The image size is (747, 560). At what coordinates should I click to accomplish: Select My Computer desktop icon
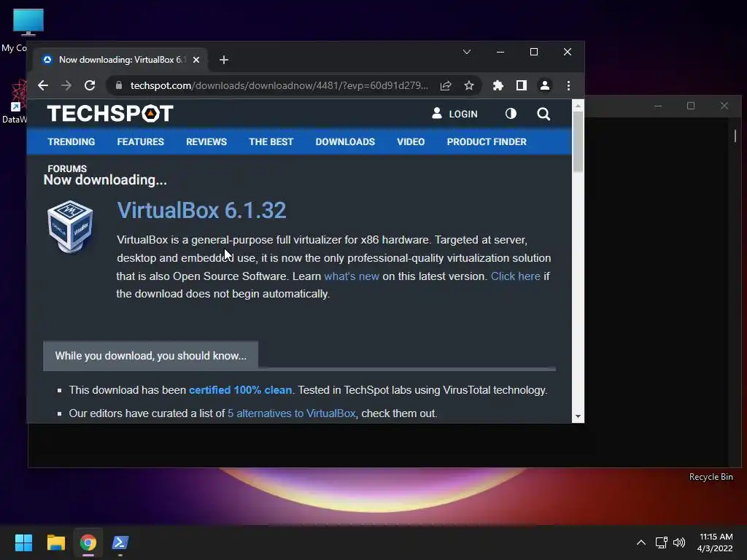[x=28, y=23]
